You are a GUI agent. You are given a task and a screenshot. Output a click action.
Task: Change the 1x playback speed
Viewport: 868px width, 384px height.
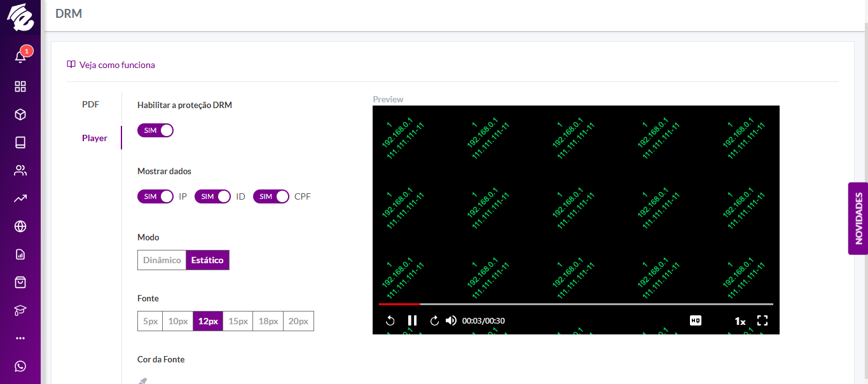[x=740, y=321]
